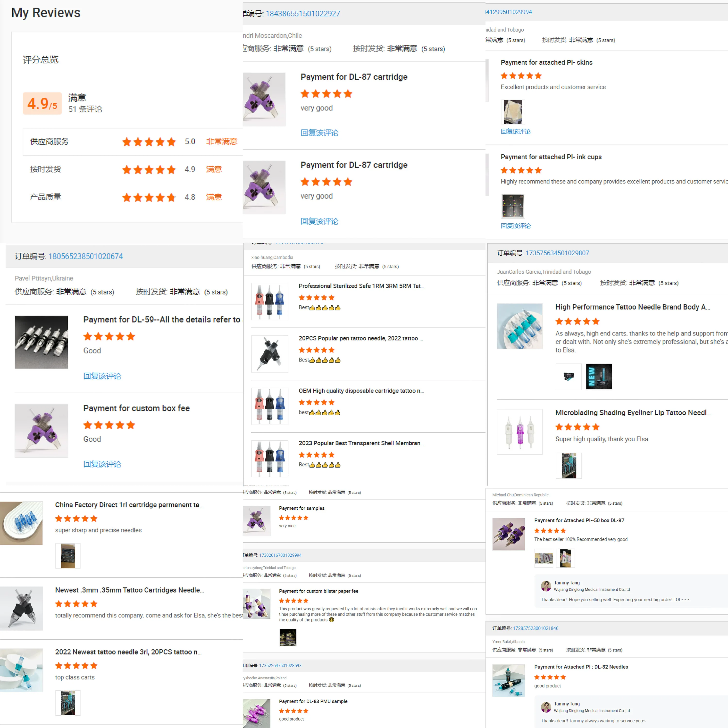Open China Factory Direct 1rl cartridge product title
This screenshot has width=728, height=728.
point(129,505)
